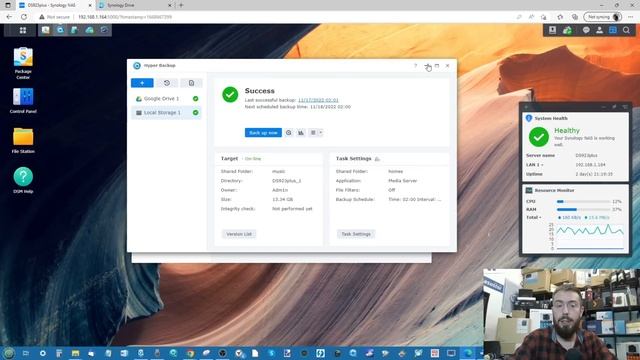Open browser settings and more menu
The width and height of the screenshot is (640, 360).
click(631, 17)
